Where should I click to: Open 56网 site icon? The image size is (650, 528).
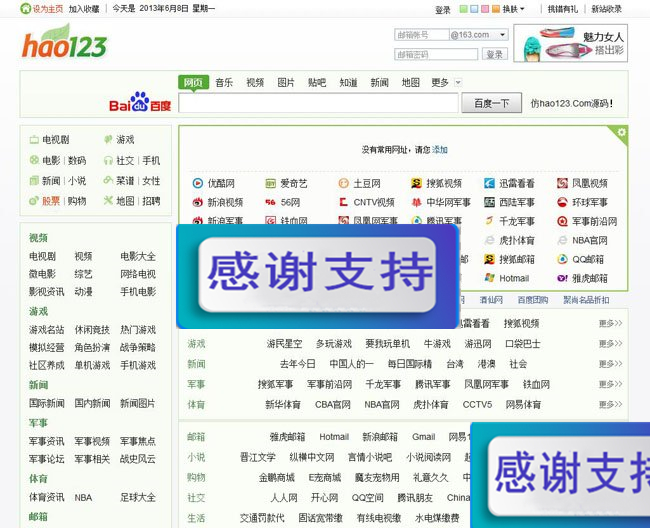271,202
